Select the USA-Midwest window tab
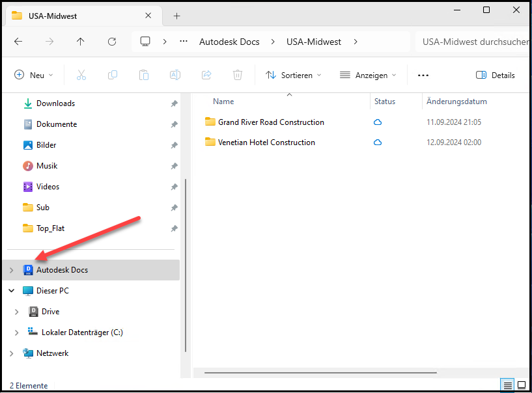 83,16
